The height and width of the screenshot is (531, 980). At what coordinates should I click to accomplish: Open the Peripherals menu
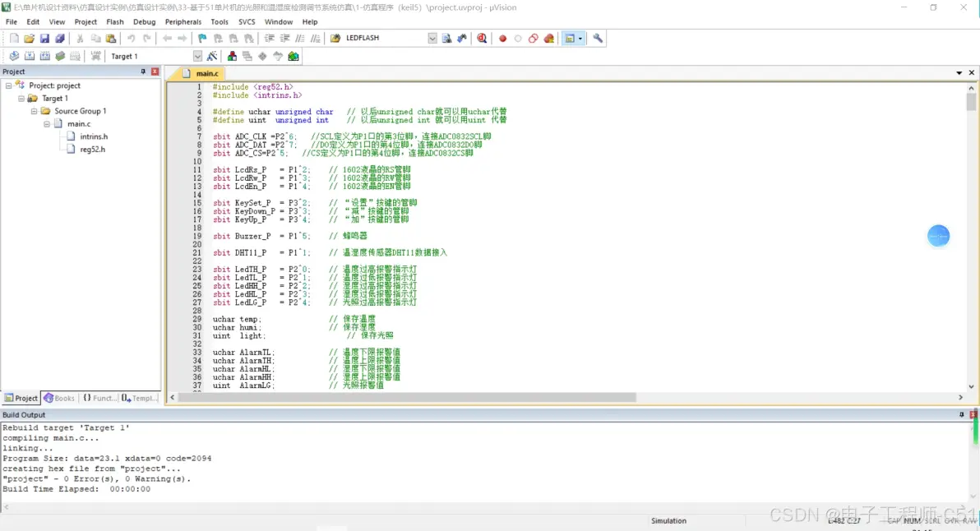183,22
